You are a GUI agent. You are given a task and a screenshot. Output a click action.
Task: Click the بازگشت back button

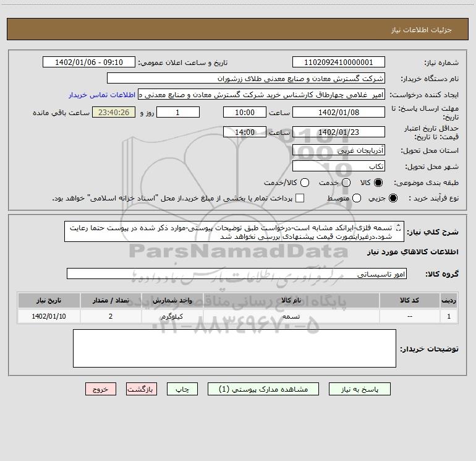[142, 389]
